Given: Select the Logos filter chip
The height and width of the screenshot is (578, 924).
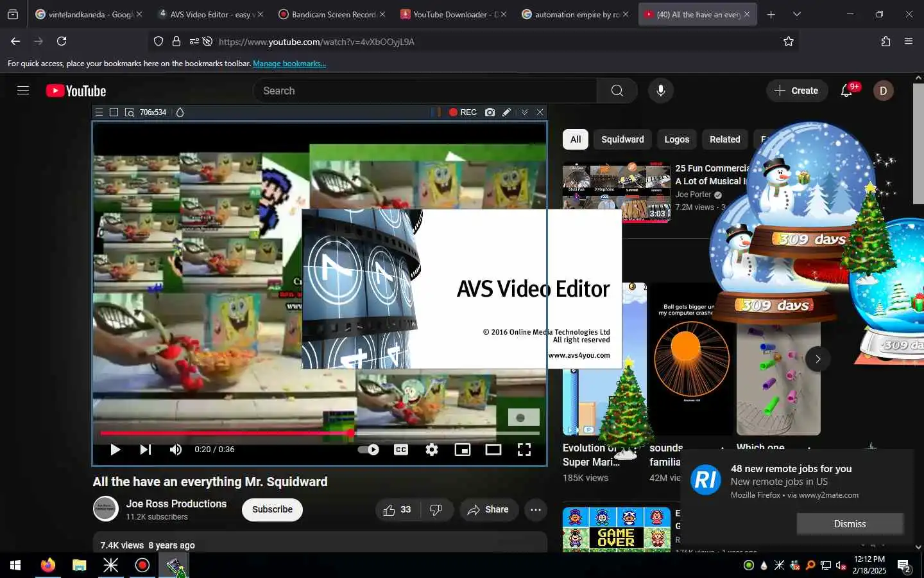Looking at the screenshot, I should [x=676, y=139].
